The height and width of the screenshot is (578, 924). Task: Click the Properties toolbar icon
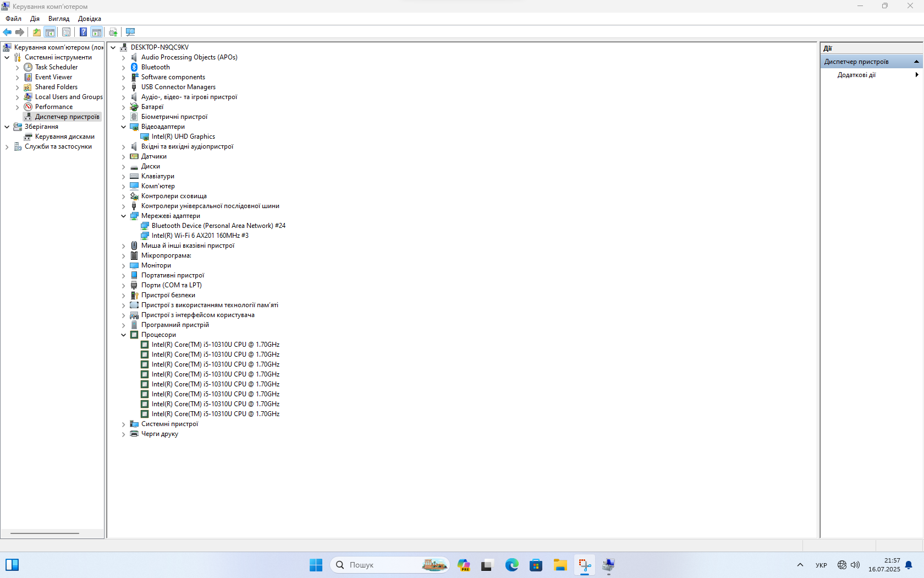click(x=66, y=32)
